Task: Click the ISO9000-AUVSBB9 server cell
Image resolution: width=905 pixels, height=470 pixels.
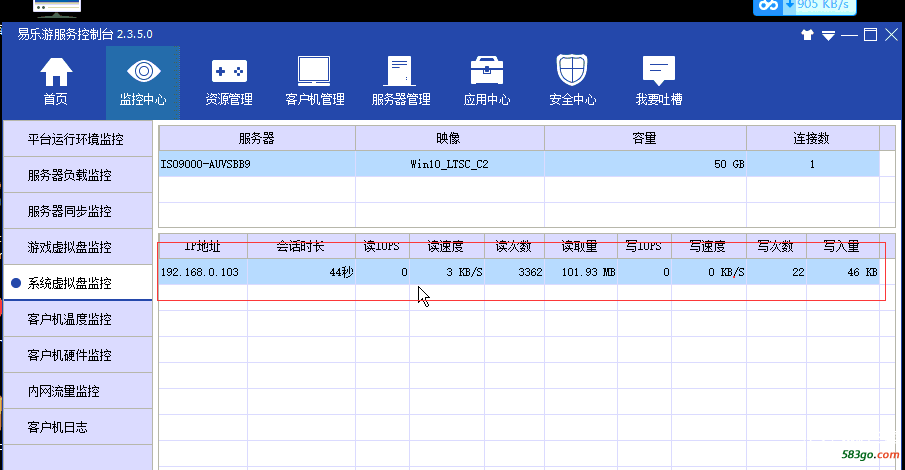Action: pyautogui.click(x=257, y=164)
